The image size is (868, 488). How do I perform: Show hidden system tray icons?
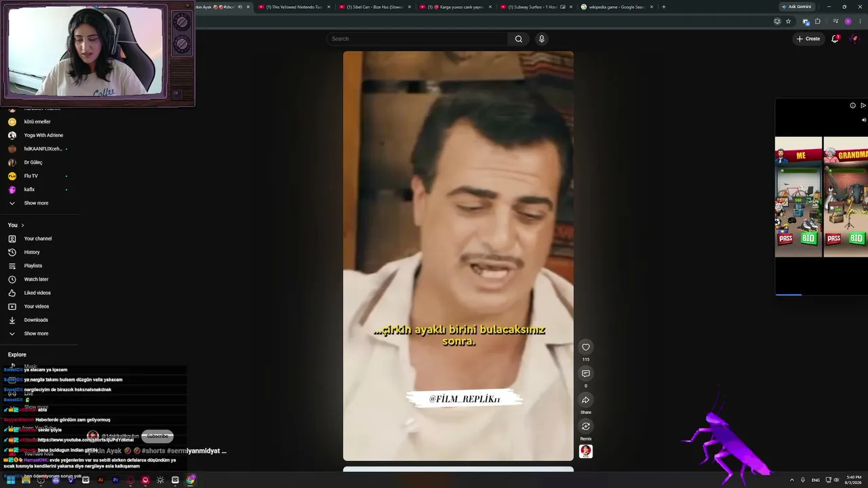point(791,480)
